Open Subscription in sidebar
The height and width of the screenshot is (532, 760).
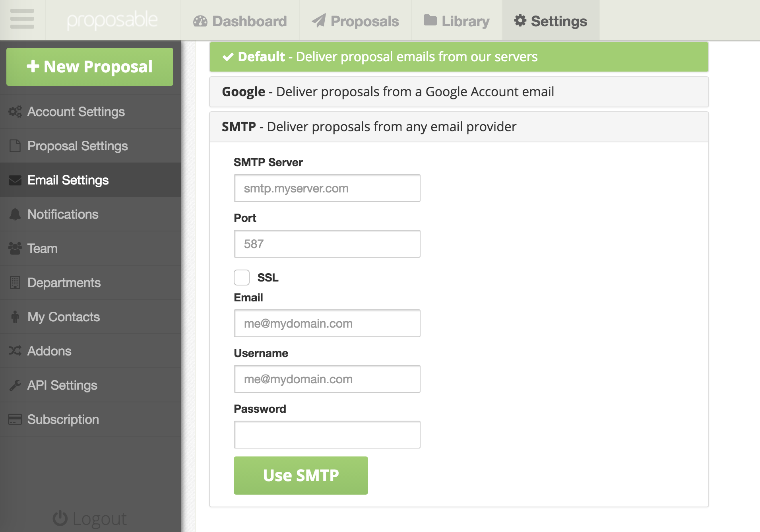point(91,419)
